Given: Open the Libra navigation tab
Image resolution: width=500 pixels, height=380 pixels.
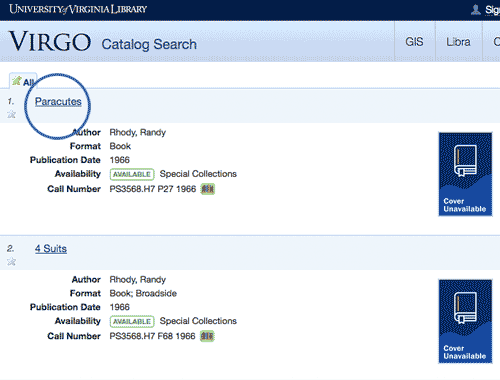Looking at the screenshot, I should [x=458, y=42].
